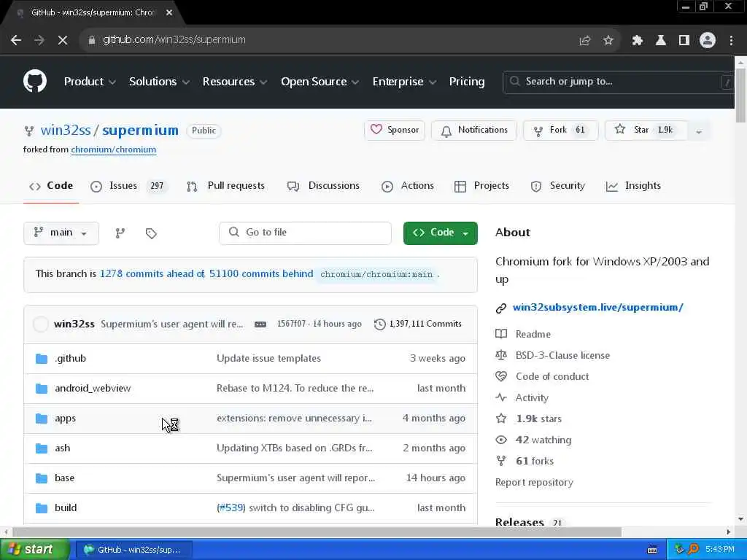Expand the latest commit message ellipsis

point(260,324)
